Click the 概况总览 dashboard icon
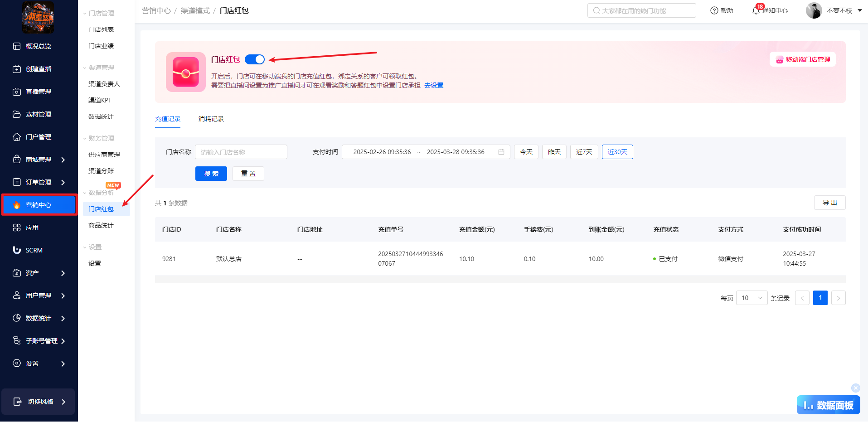Screen dimensions: 868x422 (17, 46)
